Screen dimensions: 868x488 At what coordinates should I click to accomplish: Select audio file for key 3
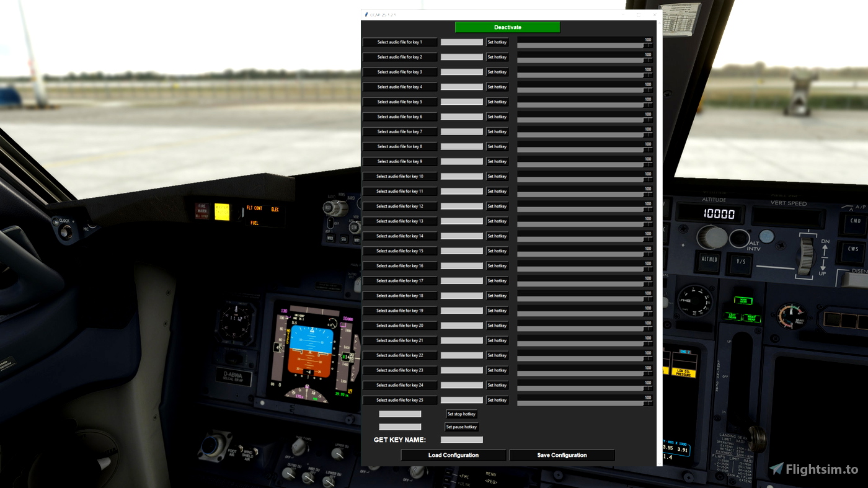tap(400, 72)
